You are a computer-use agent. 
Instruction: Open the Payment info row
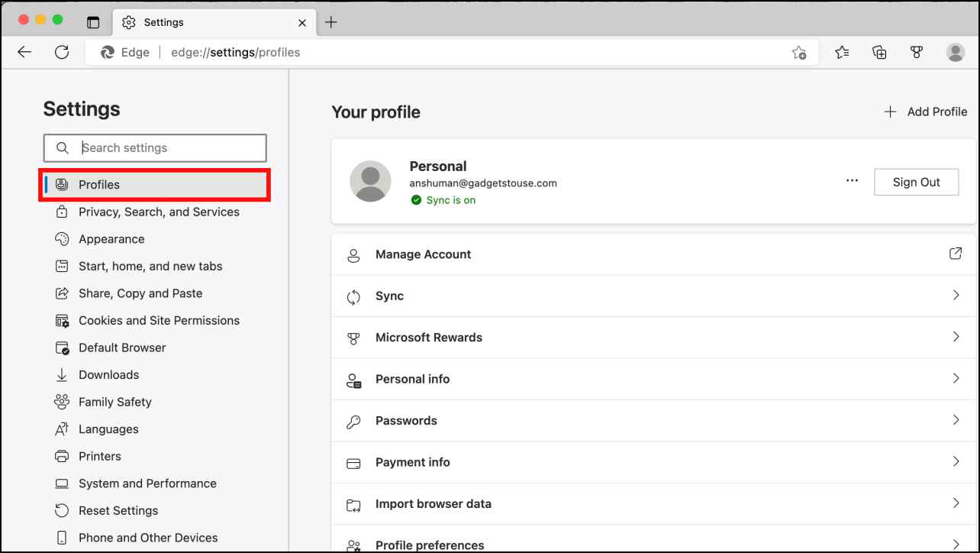pyautogui.click(x=653, y=463)
